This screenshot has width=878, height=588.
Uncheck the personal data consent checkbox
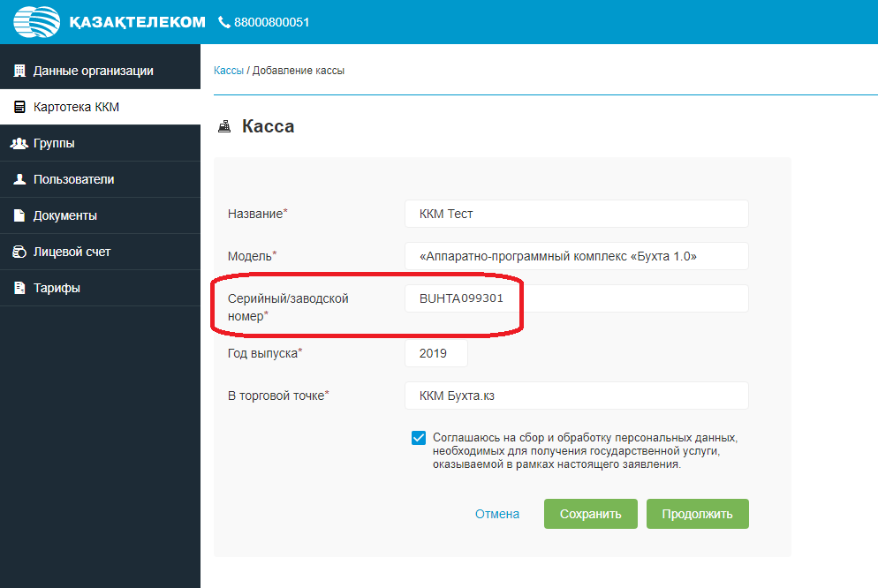tap(419, 438)
